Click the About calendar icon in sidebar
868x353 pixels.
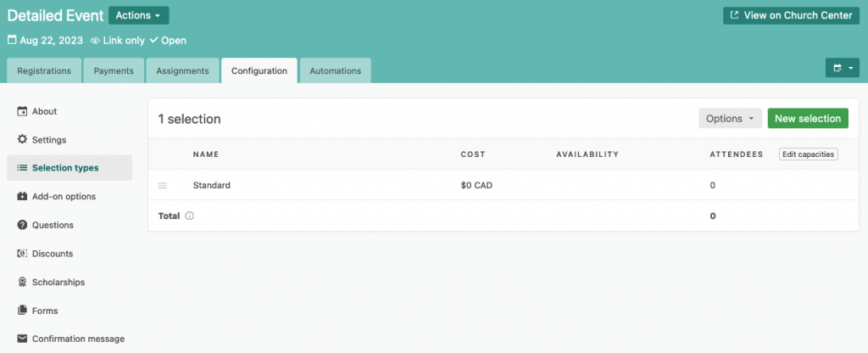[x=22, y=111]
